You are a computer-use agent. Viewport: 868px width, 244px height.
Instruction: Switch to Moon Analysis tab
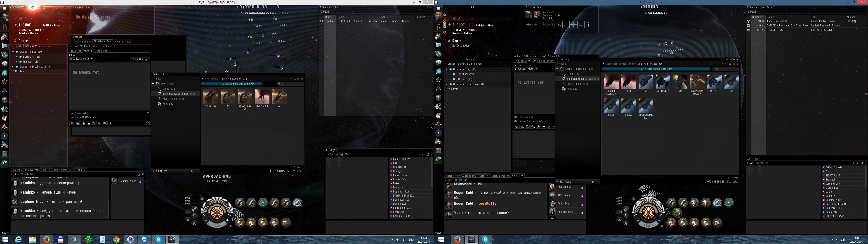(123, 42)
